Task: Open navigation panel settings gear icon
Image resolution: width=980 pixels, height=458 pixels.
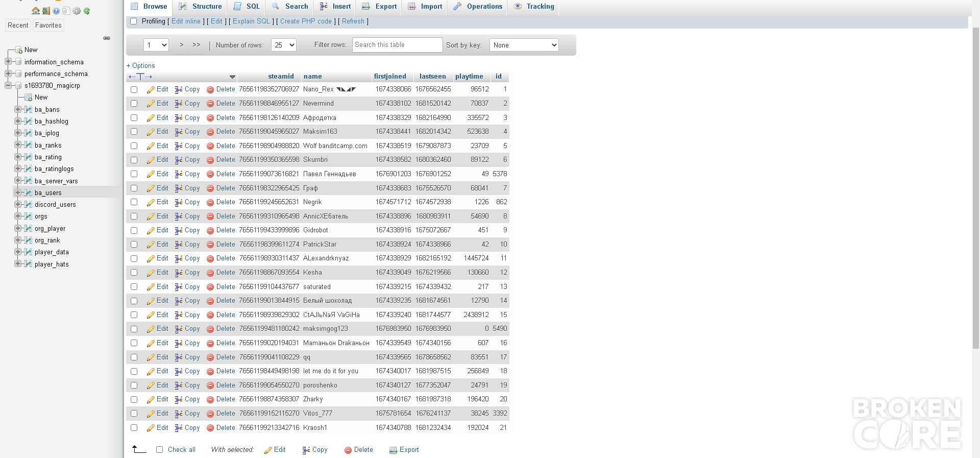Action: point(77,11)
